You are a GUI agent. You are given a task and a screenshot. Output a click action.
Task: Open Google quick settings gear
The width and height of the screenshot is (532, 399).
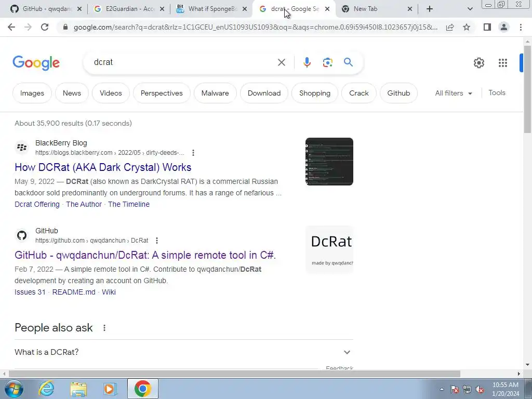coord(478,63)
